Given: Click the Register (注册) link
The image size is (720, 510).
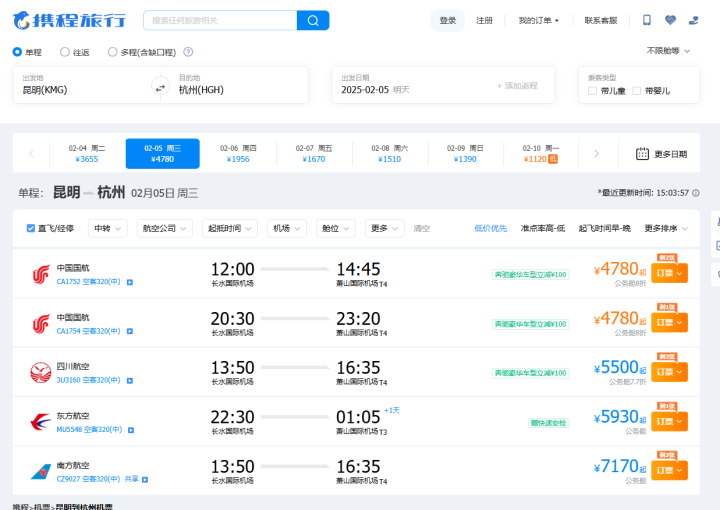Looking at the screenshot, I should [484, 20].
